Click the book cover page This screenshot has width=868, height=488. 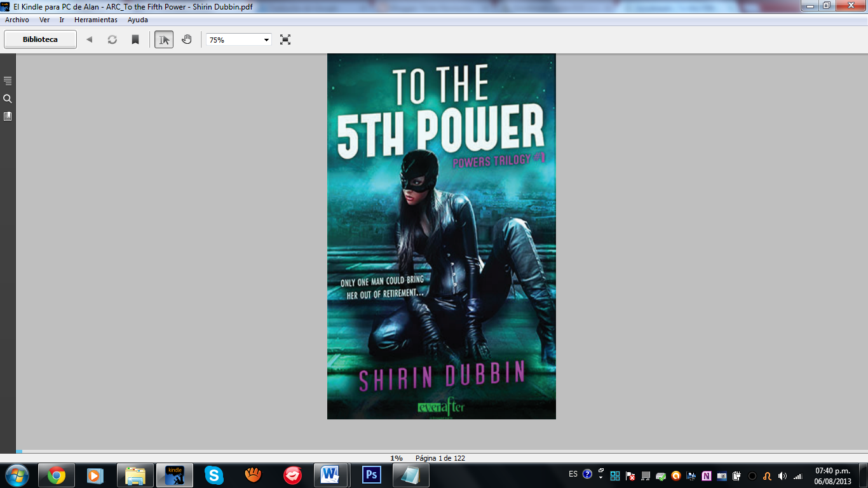click(442, 236)
